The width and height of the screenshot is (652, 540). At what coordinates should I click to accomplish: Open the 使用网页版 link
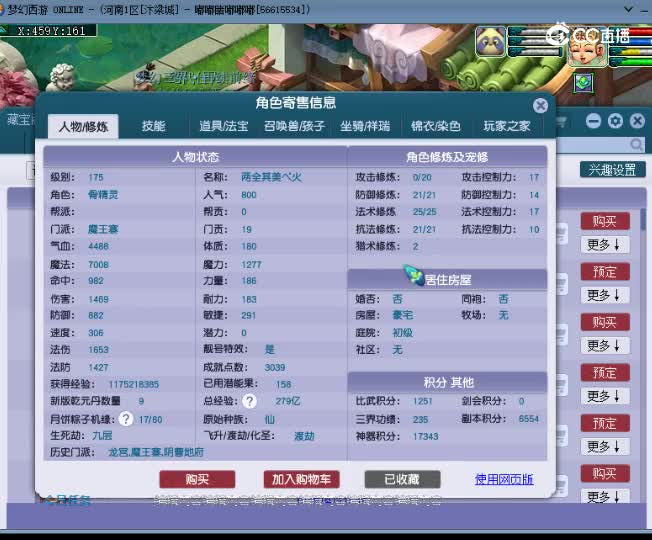pyautogui.click(x=504, y=479)
